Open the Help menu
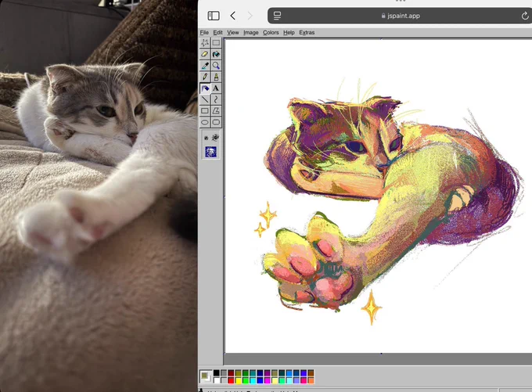532x392 pixels. coord(289,32)
